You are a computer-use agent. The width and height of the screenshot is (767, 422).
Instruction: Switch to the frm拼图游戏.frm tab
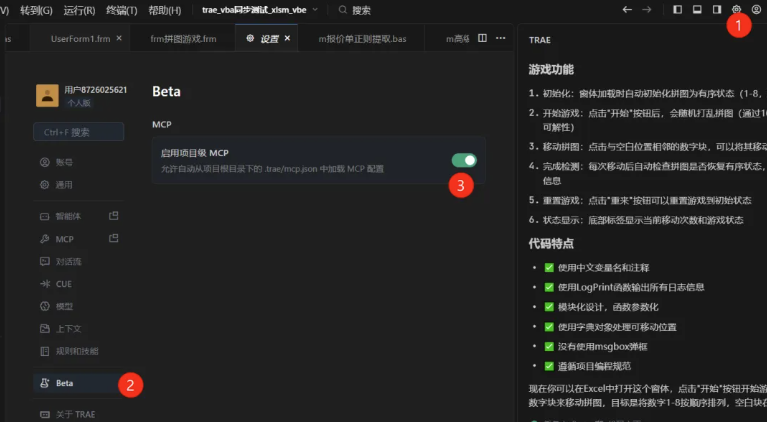(x=183, y=39)
